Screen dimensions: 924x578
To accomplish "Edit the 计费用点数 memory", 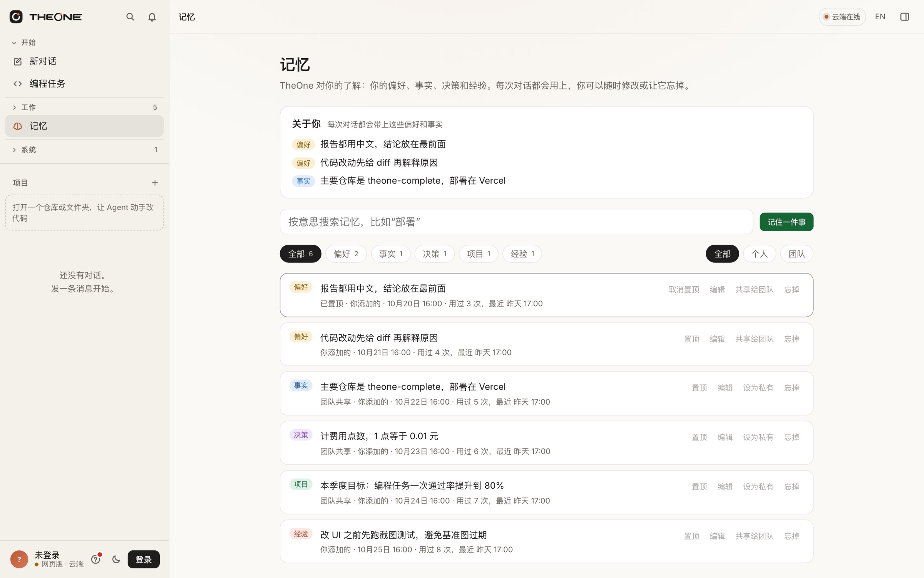I will 725,437.
